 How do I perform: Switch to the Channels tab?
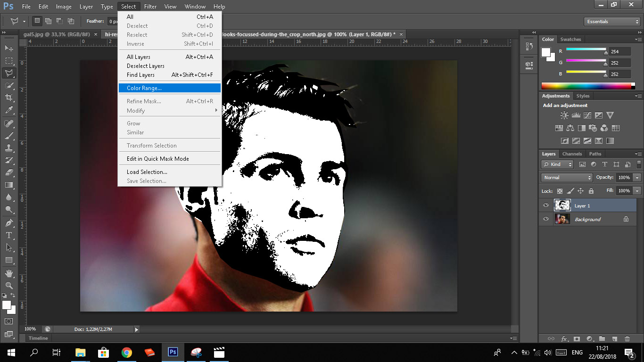572,154
